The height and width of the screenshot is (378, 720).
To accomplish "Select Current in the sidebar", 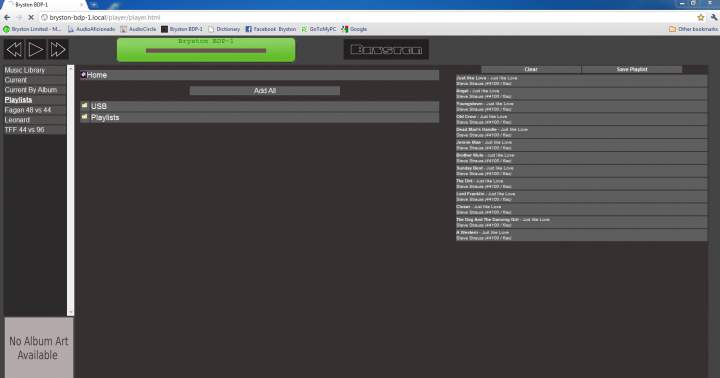I will tap(35, 80).
